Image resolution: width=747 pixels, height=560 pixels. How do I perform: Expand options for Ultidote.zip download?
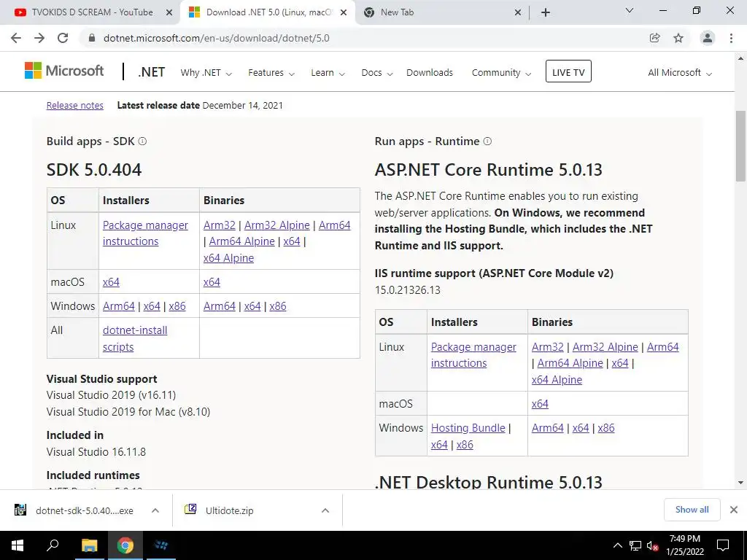pyautogui.click(x=325, y=510)
